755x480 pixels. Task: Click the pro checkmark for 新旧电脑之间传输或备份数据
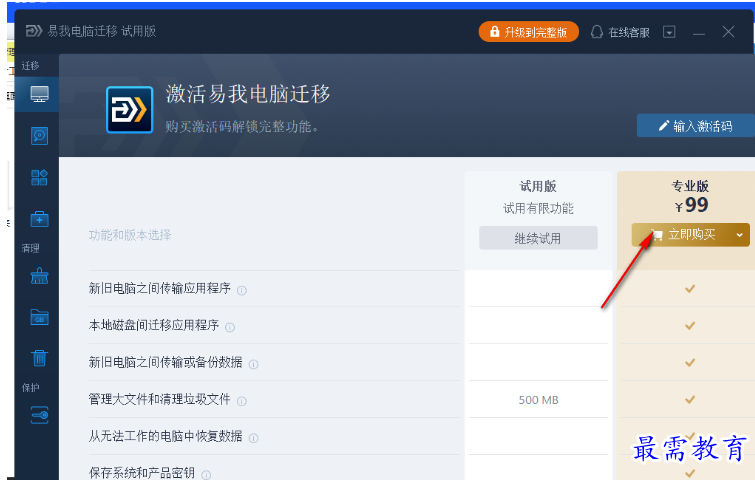(690, 363)
